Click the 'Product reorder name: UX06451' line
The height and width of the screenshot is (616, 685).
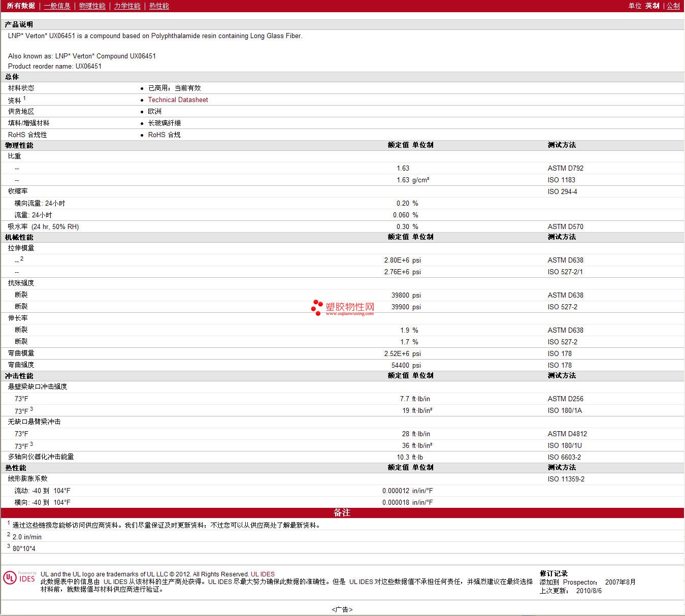point(55,66)
